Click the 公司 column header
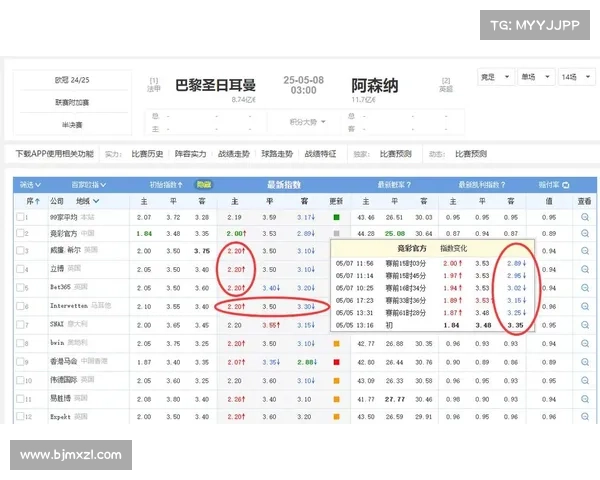The image size is (600, 480). pyautogui.click(x=57, y=201)
